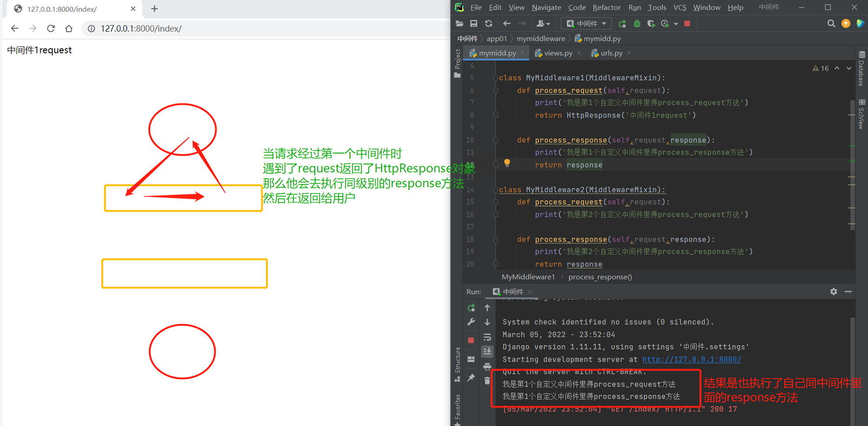This screenshot has width=868, height=426.
Task: Toggle soft-wrap in Run console
Action: click(487, 337)
